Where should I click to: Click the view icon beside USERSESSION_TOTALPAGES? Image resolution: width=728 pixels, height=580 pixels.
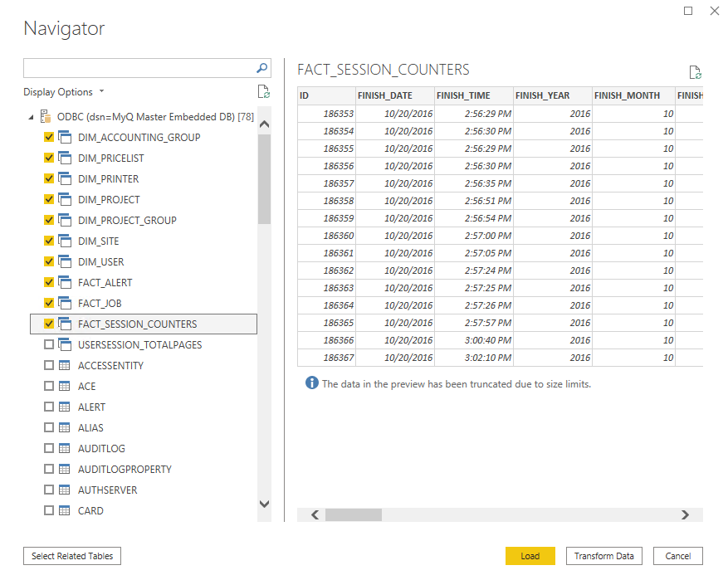tap(64, 345)
